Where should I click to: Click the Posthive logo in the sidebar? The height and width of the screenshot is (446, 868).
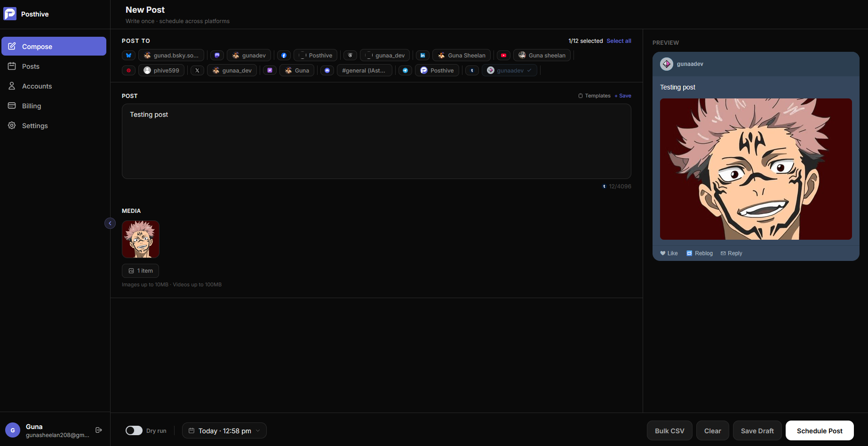(10, 14)
